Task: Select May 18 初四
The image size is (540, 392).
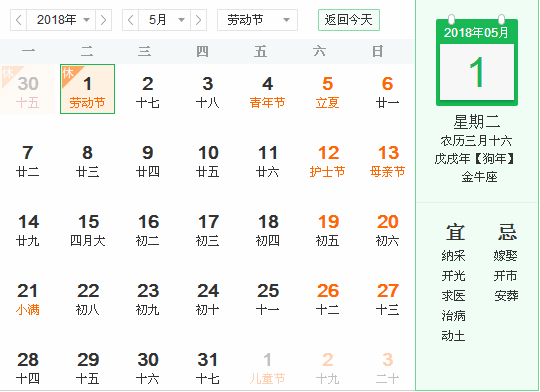Action: (x=267, y=230)
